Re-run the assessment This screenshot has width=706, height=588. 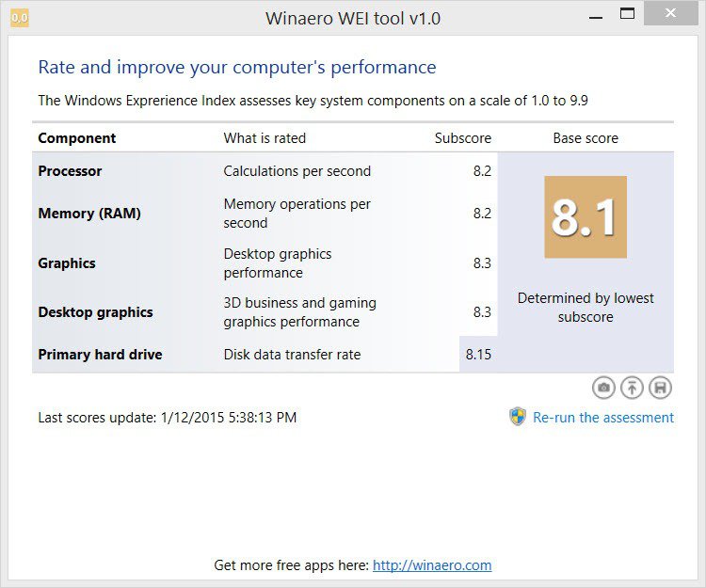click(603, 418)
